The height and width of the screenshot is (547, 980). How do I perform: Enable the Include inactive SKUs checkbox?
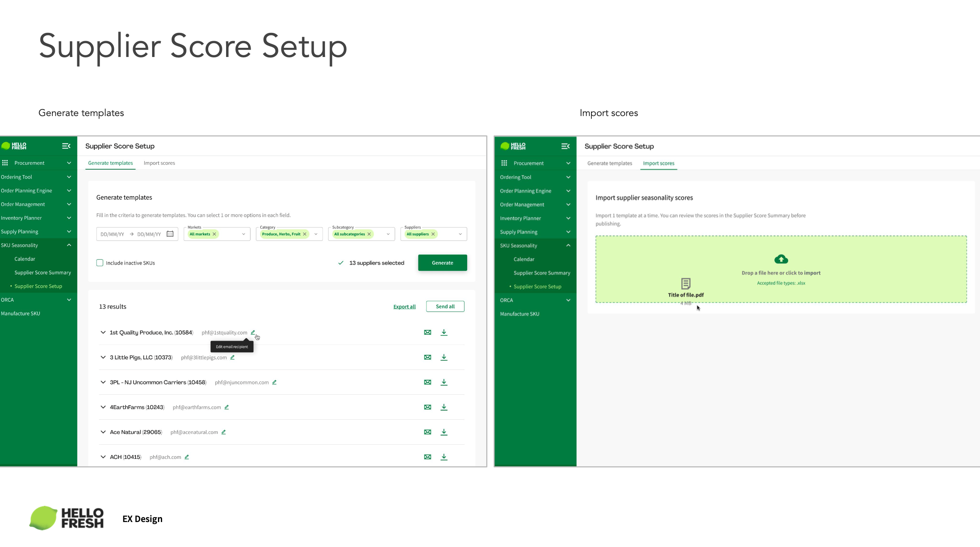click(100, 263)
